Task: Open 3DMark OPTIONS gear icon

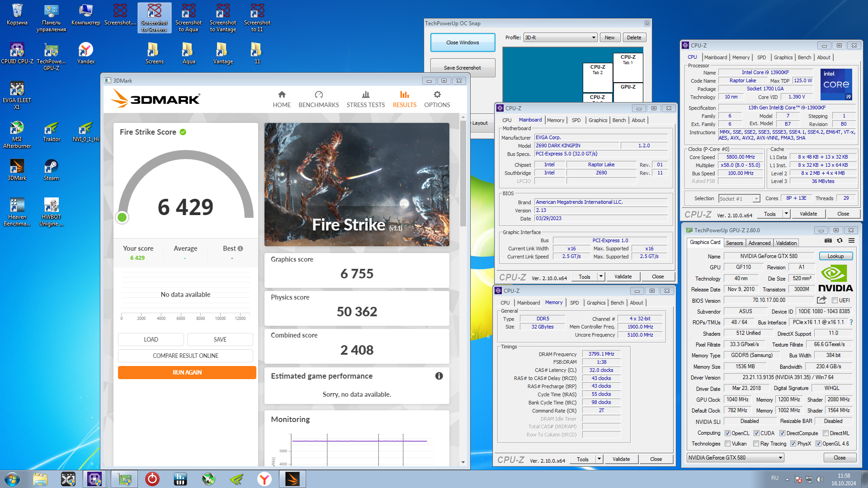Action: pos(437,94)
